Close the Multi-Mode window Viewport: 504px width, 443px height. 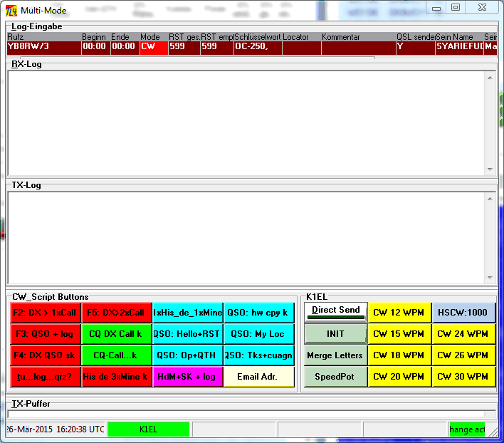pos(482,8)
